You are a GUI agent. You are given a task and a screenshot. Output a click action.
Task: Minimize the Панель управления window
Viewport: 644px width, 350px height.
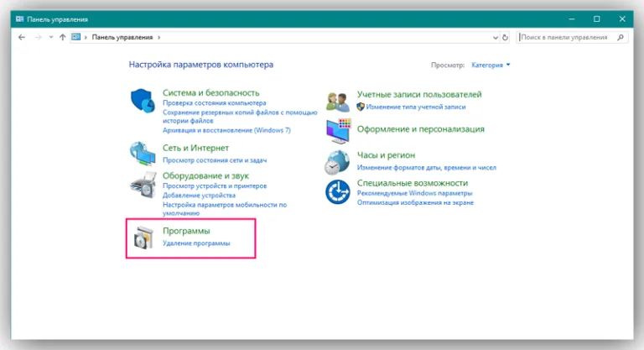pos(571,19)
